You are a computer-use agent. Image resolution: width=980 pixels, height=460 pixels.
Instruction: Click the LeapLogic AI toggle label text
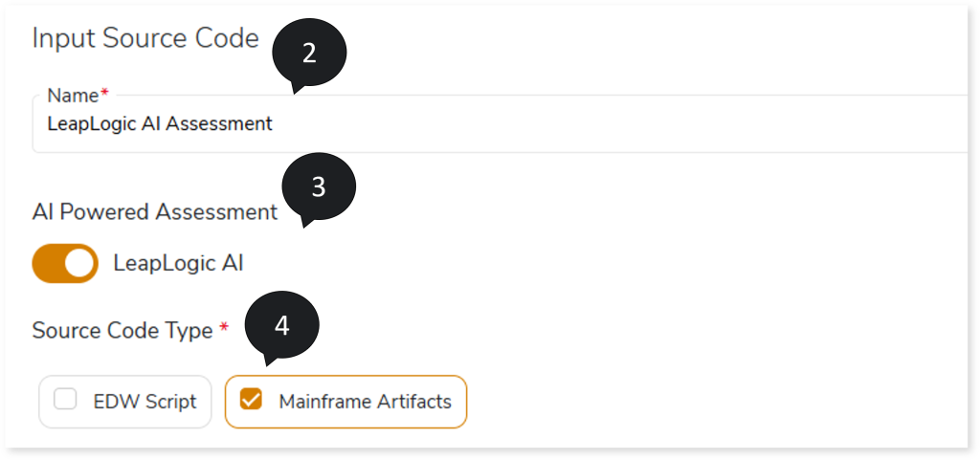coord(178,262)
